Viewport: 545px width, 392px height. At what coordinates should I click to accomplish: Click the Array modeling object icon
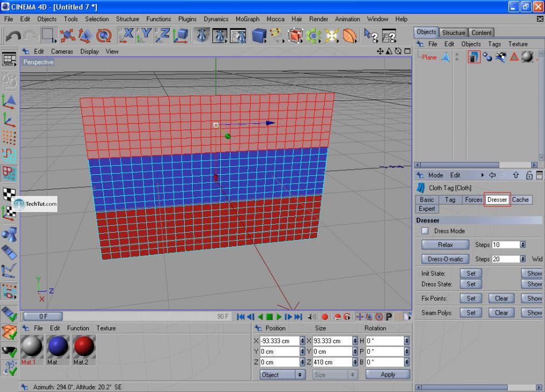click(x=313, y=36)
